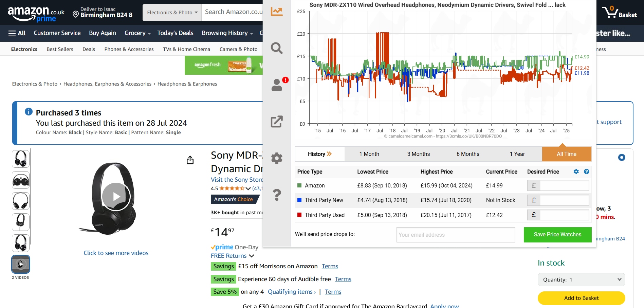Open the All hamburger menu
Screen dimensions: 644x308
(17, 33)
